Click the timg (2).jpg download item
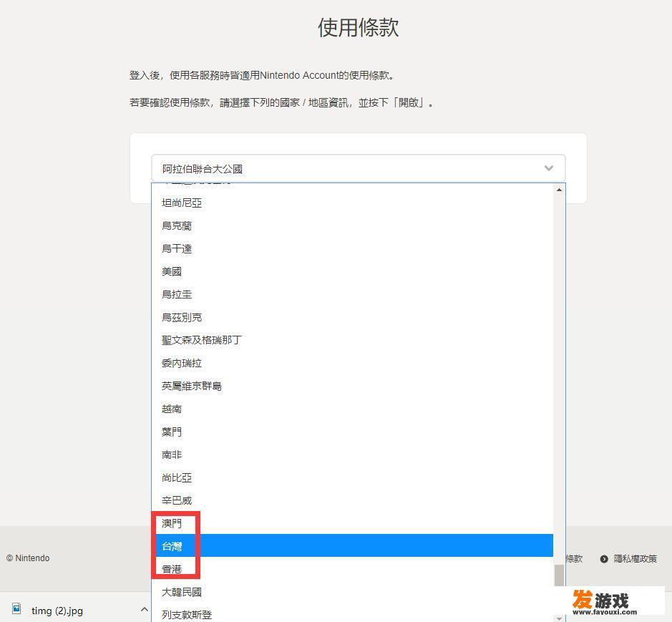This screenshot has width=672, height=622. pos(57,611)
